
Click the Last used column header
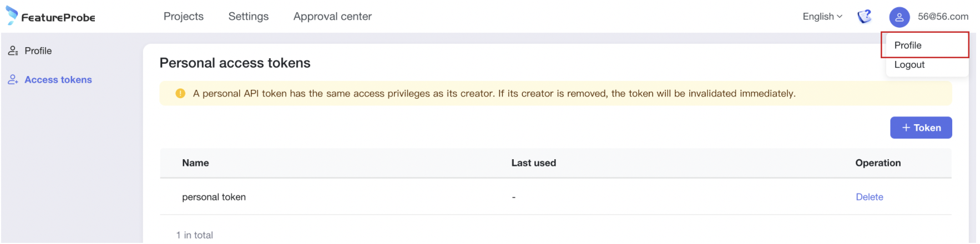point(533,163)
